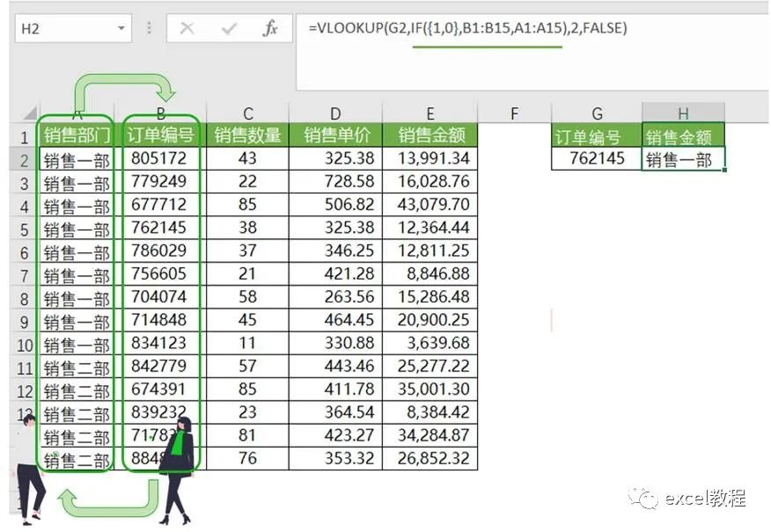Select order number 779249
Image resolution: width=771 pixels, height=532 pixels.
click(x=160, y=181)
